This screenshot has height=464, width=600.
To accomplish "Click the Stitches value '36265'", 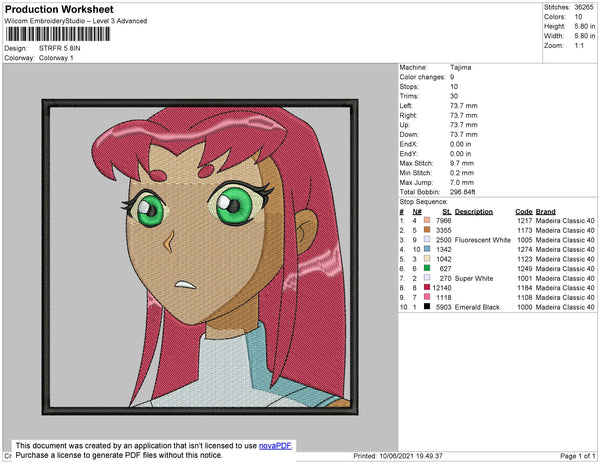I will pyautogui.click(x=584, y=7).
